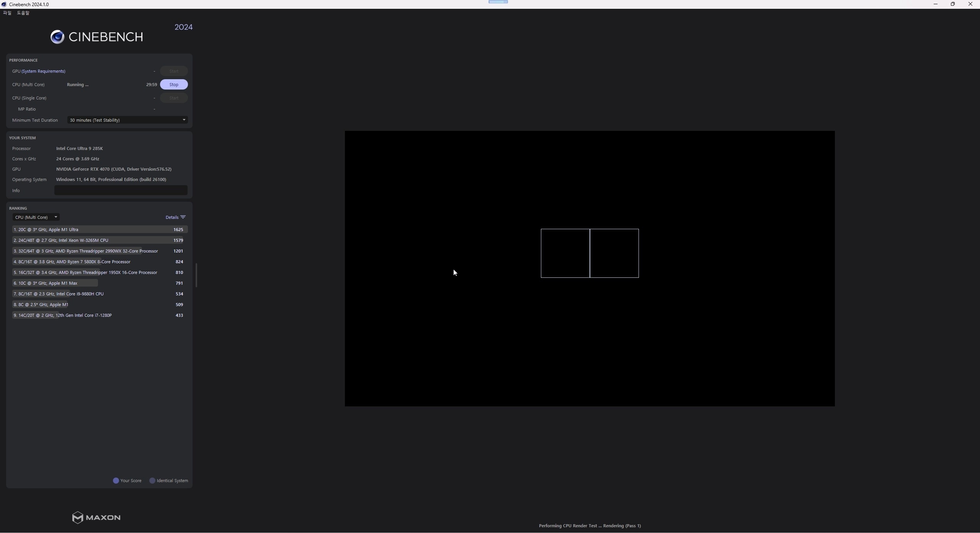Viewport: 980px width, 533px height.
Task: Open the 도움말 menu
Action: pyautogui.click(x=23, y=13)
